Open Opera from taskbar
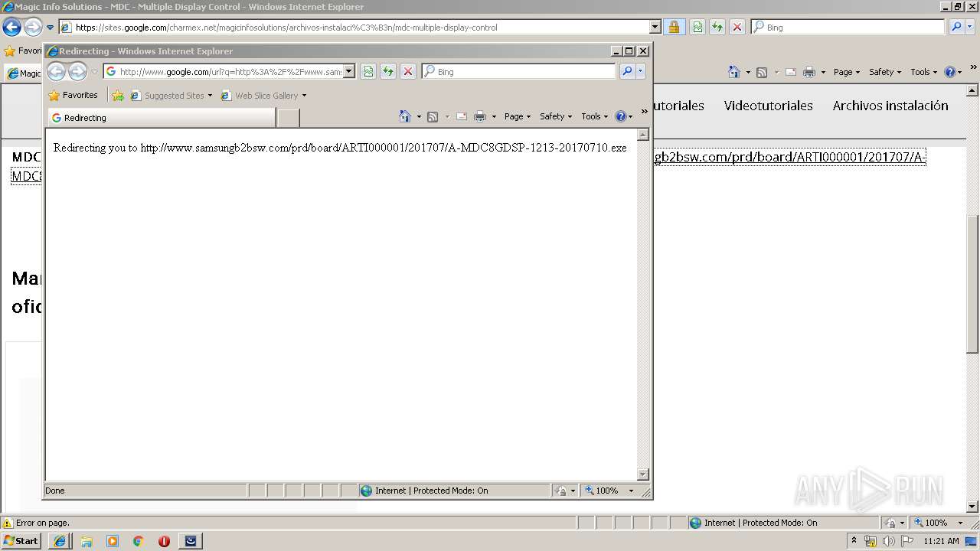Screen dimensions: 980x551 [x=164, y=541]
